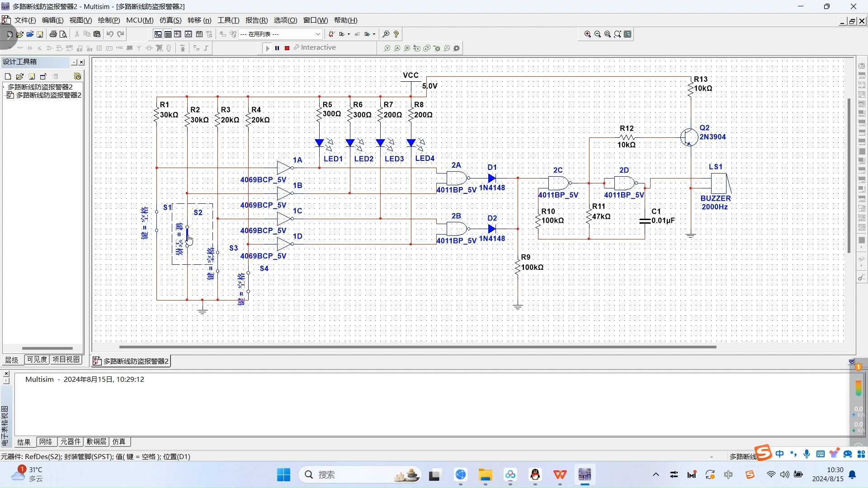The width and height of the screenshot is (868, 488).
Task: Click the horizontal schematic scrollbar
Action: pyautogui.click(x=418, y=347)
